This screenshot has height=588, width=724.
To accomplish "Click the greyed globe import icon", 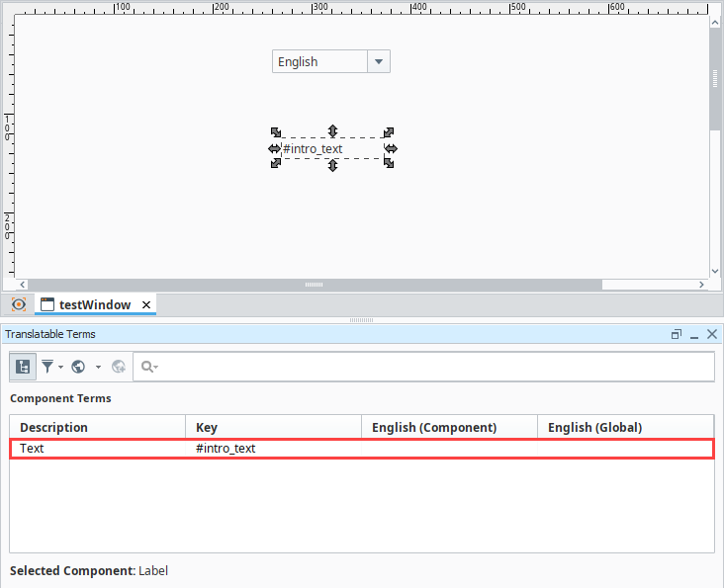I will [119, 367].
